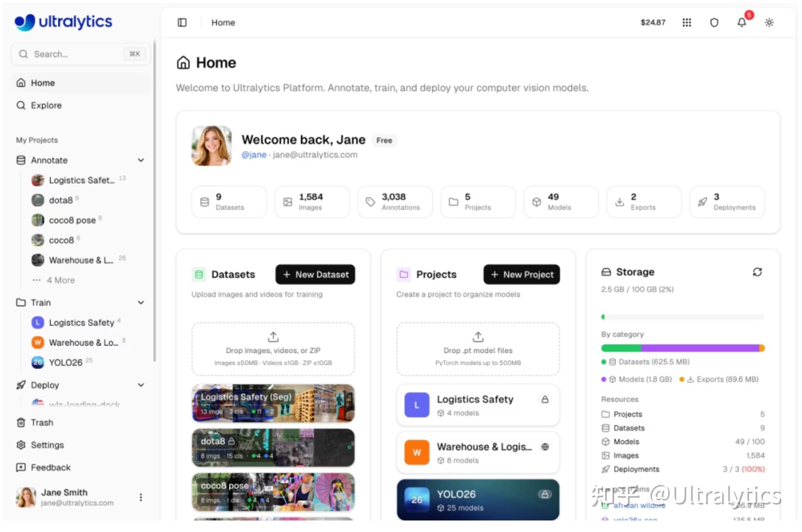The height and width of the screenshot is (532, 802).
Task: Open YOLO26 project card
Action: point(478,500)
